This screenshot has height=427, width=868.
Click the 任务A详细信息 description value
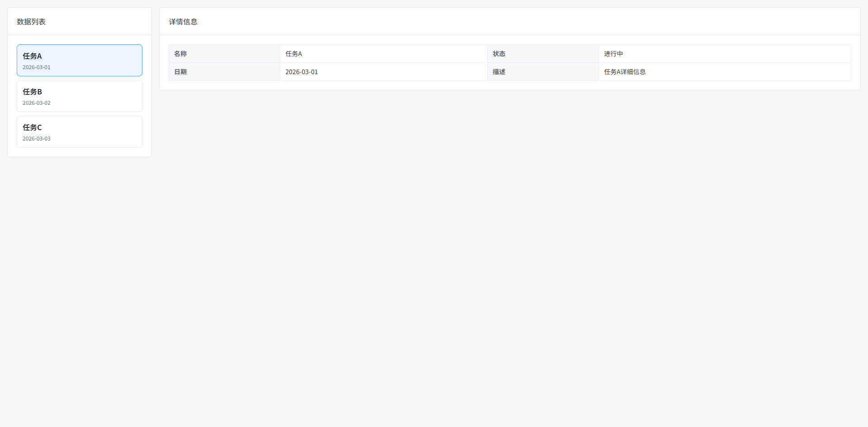(x=625, y=72)
